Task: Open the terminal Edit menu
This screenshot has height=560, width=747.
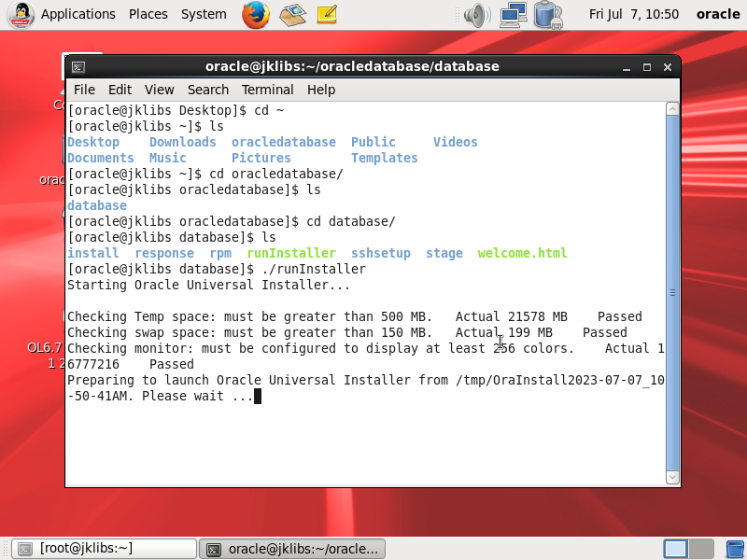Action: coord(120,90)
